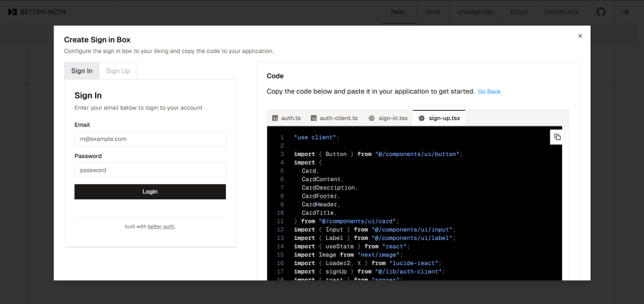Focus the Password input field
Viewport: 644px width, 304px height.
pos(150,170)
